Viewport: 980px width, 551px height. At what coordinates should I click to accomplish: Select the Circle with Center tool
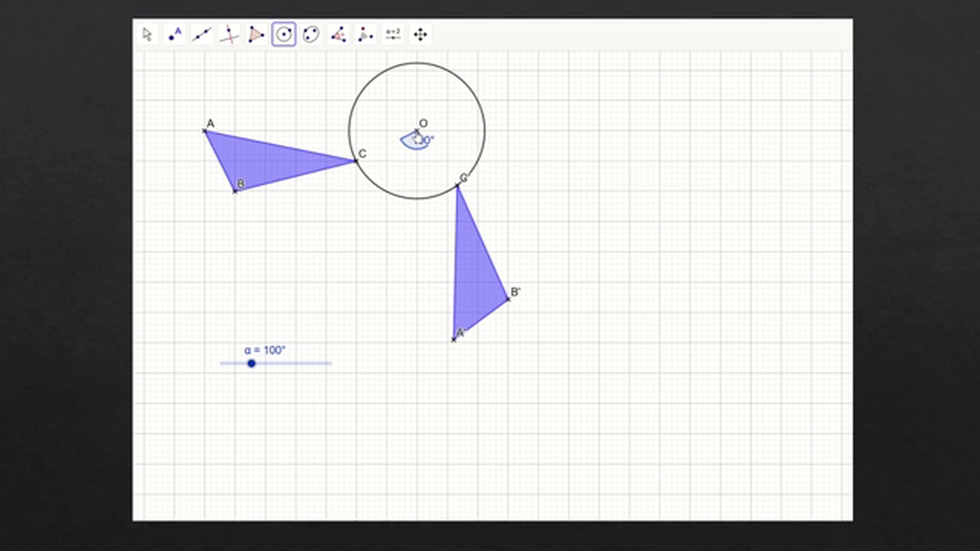283,34
